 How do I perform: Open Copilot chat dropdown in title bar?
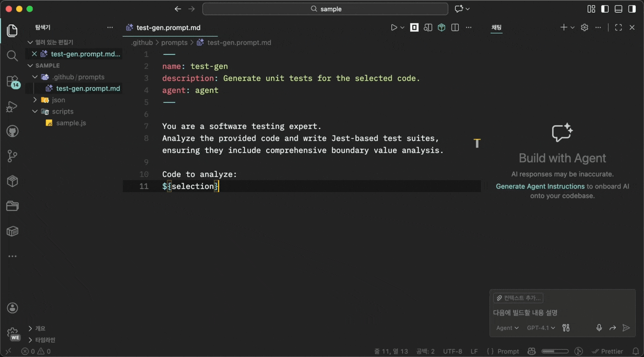coord(462,9)
